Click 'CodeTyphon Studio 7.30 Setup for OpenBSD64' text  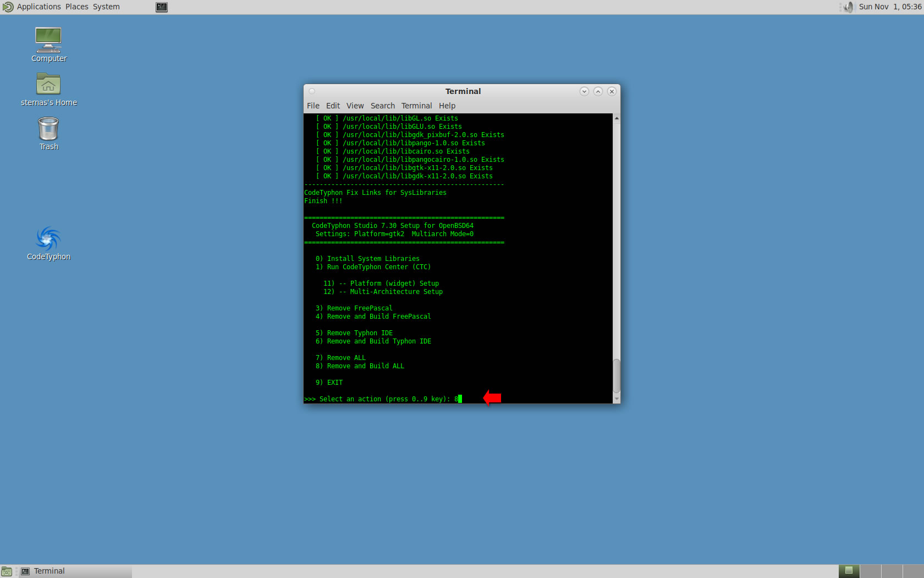point(393,226)
